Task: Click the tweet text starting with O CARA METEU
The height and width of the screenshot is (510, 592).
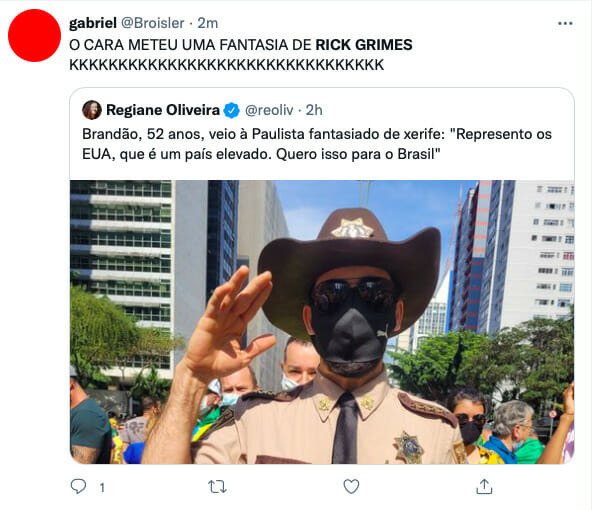Action: [x=240, y=55]
